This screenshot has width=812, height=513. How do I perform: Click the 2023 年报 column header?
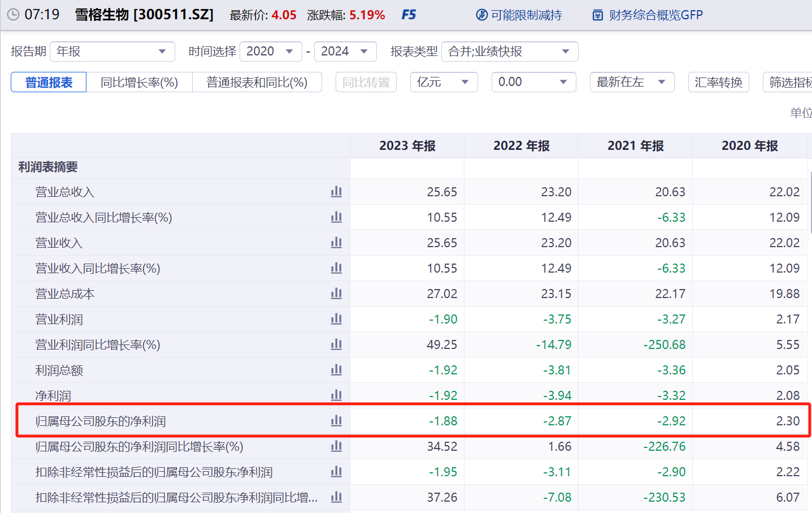[x=407, y=146]
